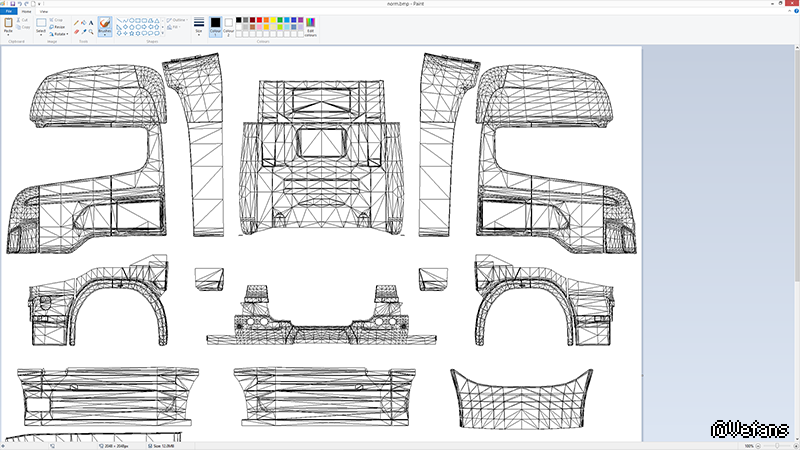Select the Fill with colour bucket tool
This screenshot has width=800, height=450.
[x=84, y=21]
